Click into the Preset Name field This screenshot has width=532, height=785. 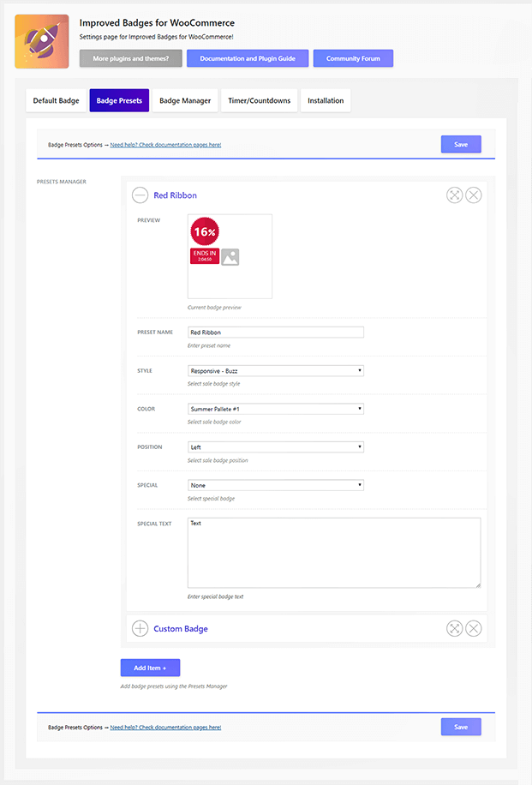(x=275, y=333)
